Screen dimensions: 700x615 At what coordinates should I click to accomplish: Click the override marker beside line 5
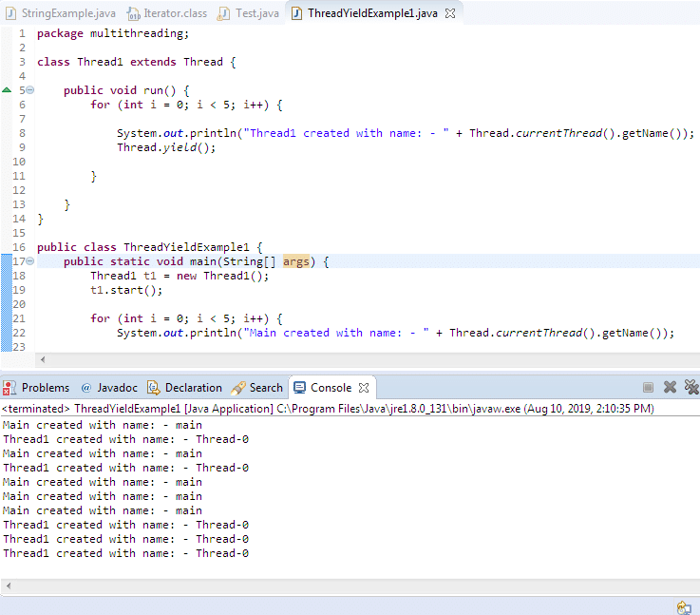7,90
